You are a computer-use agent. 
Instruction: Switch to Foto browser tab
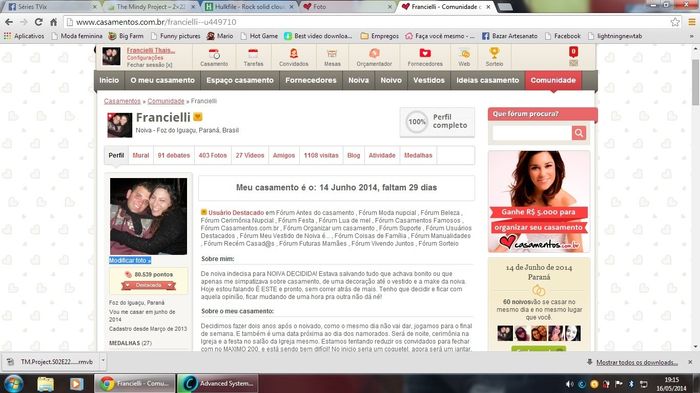click(x=346, y=7)
